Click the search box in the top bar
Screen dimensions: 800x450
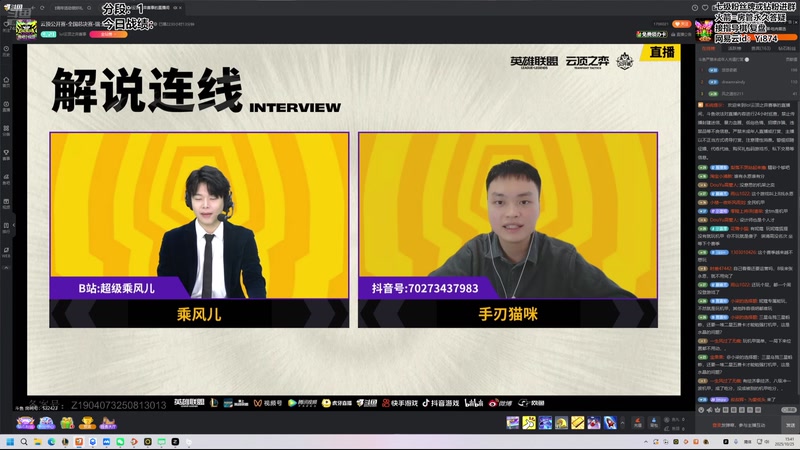pos(73,8)
